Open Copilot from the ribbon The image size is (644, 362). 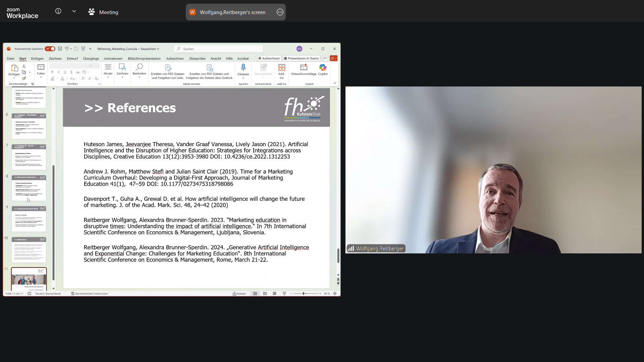pos(323,68)
